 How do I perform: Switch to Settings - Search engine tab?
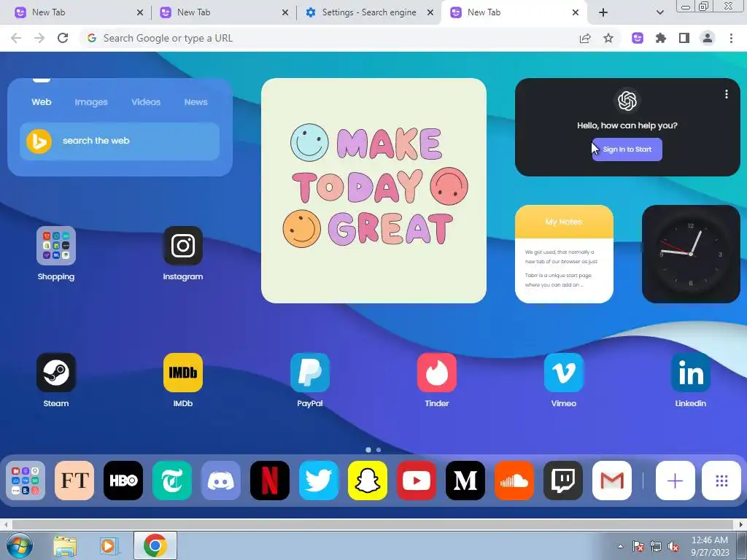(368, 12)
